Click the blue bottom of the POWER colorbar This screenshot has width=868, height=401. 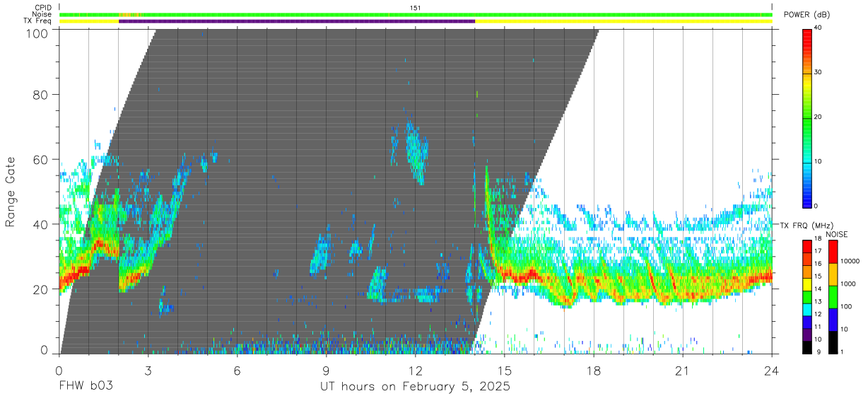tap(807, 201)
